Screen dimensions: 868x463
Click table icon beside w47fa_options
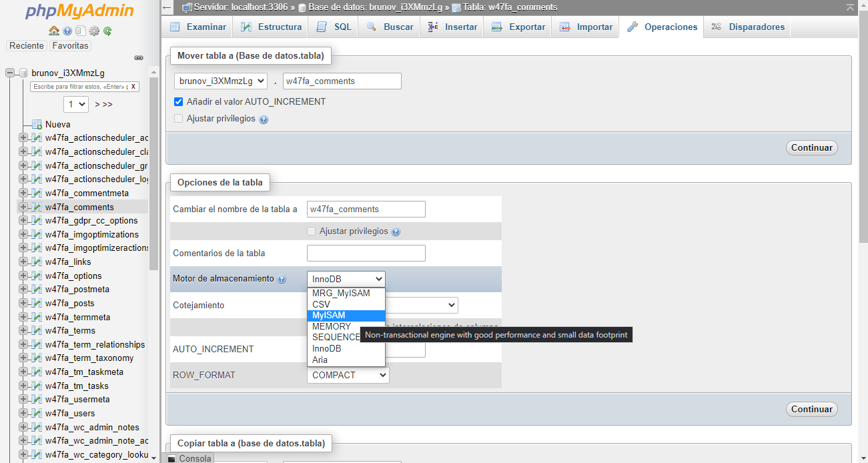37,276
